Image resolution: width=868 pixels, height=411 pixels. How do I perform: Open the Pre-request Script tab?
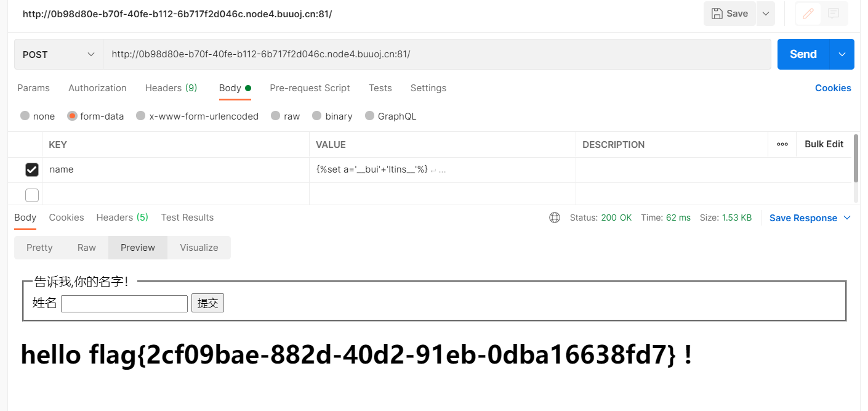click(x=310, y=88)
